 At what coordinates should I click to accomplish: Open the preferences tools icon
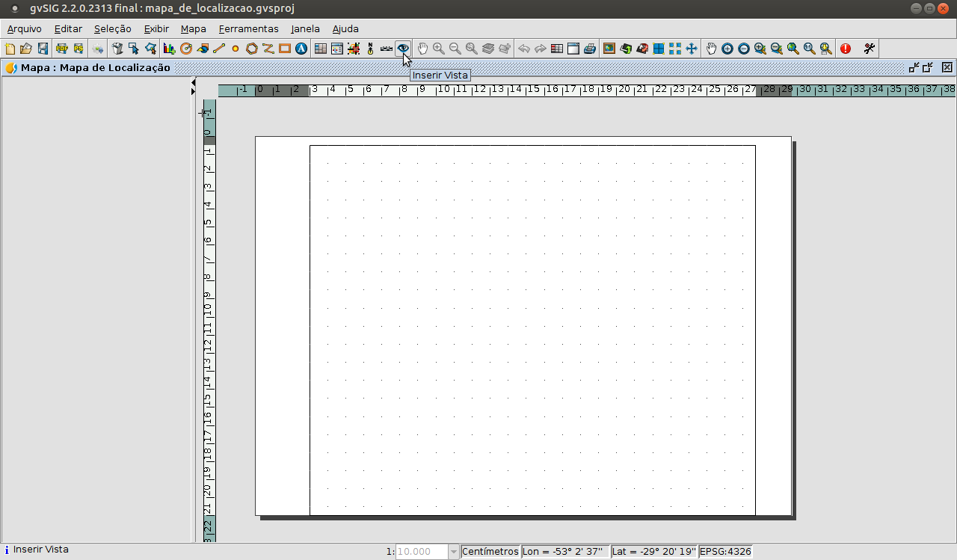(869, 49)
